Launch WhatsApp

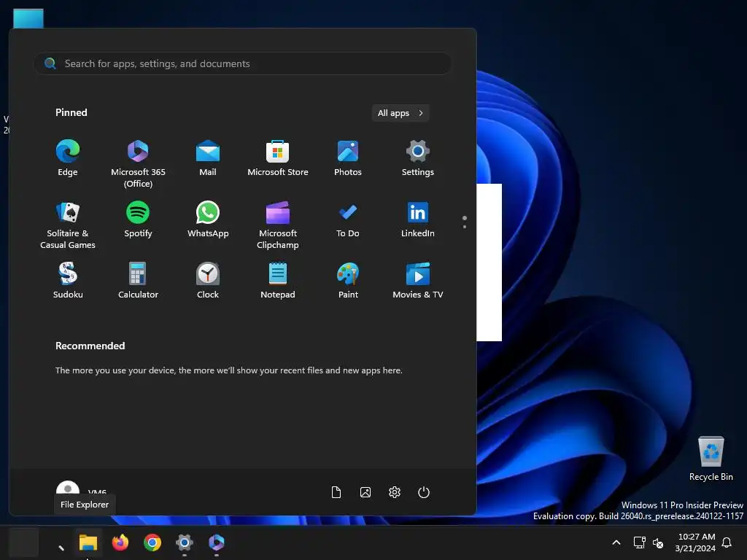(x=208, y=219)
